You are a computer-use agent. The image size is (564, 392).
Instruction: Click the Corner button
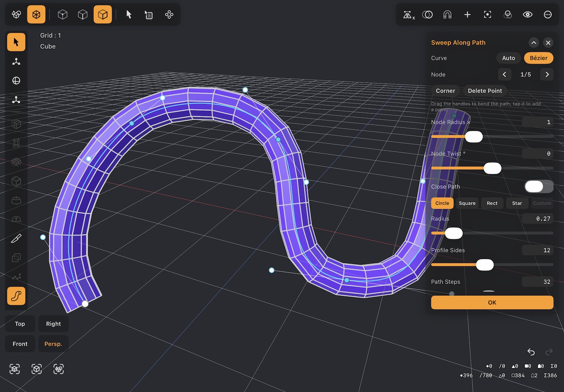coord(446,91)
